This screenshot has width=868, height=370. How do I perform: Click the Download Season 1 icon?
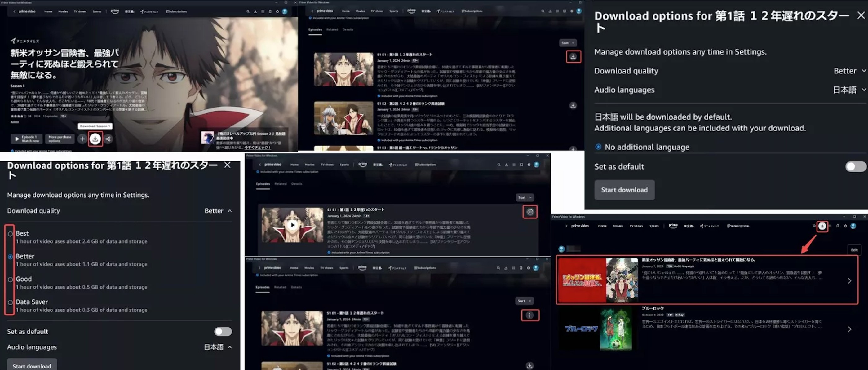click(95, 139)
